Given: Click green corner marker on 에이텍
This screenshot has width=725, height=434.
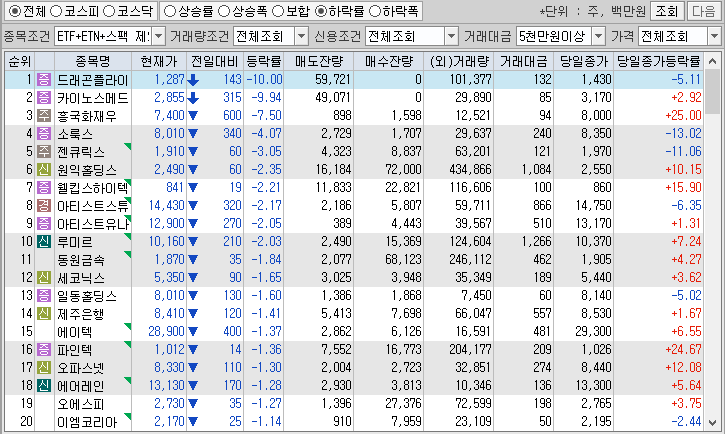Looking at the screenshot, I should pos(128,326).
